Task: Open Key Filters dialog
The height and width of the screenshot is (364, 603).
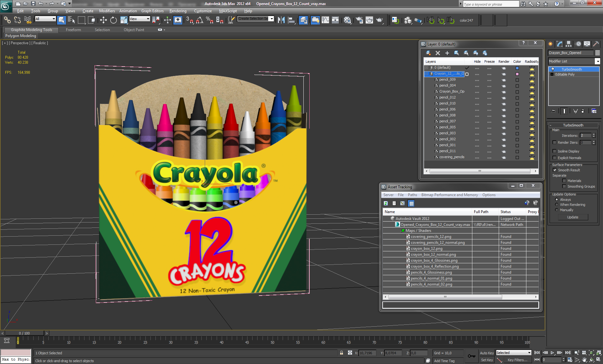Action: (517, 360)
